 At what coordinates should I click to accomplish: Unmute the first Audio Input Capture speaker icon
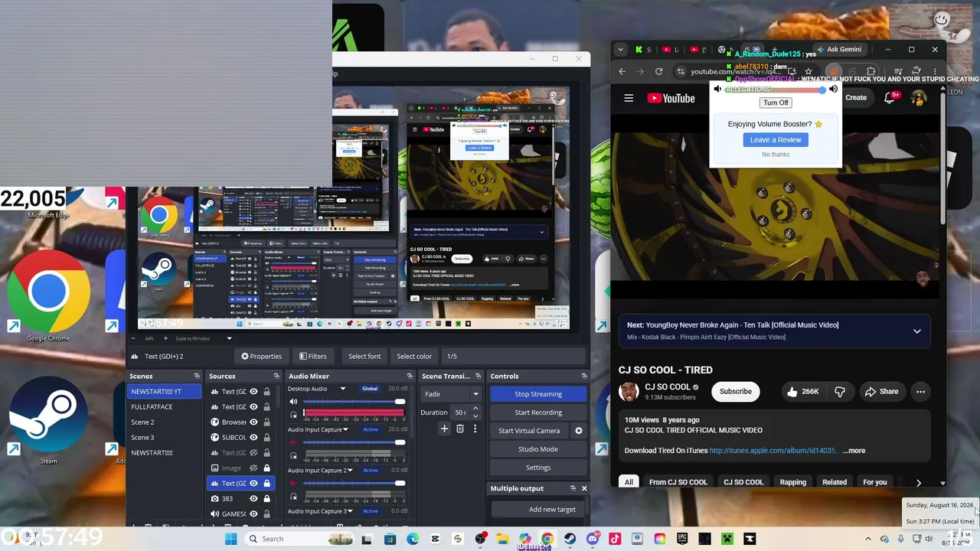(293, 442)
